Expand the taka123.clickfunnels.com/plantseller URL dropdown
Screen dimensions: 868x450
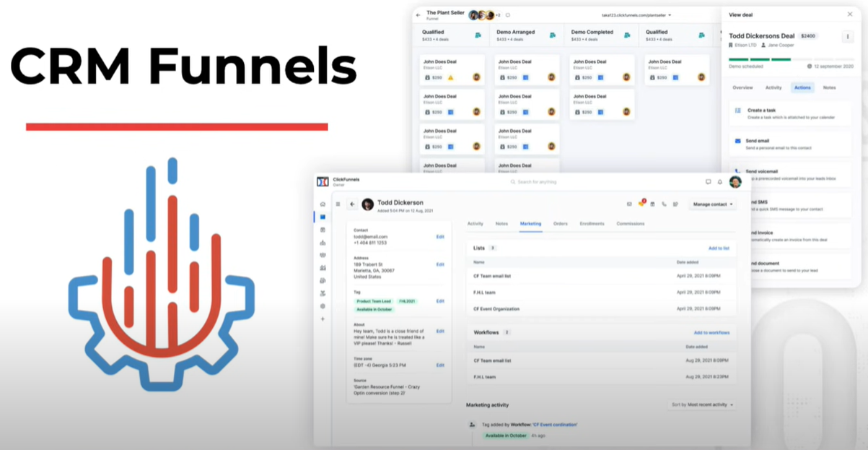coord(636,15)
